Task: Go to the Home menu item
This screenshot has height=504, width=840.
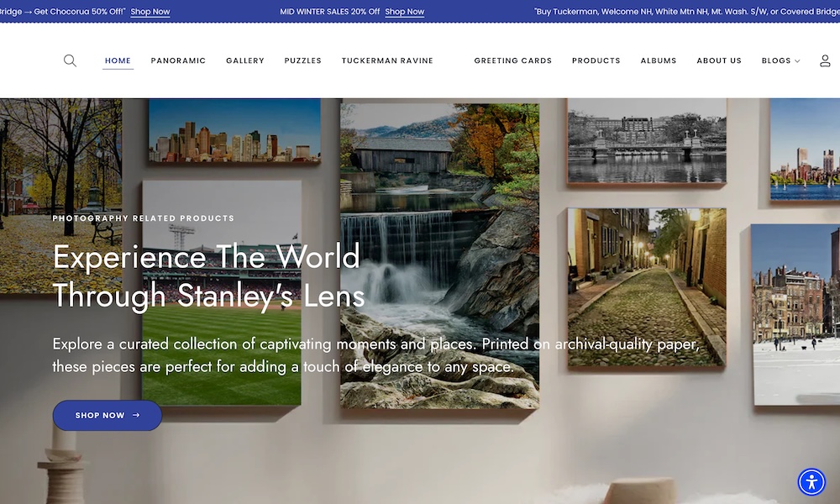Action: pyautogui.click(x=118, y=60)
